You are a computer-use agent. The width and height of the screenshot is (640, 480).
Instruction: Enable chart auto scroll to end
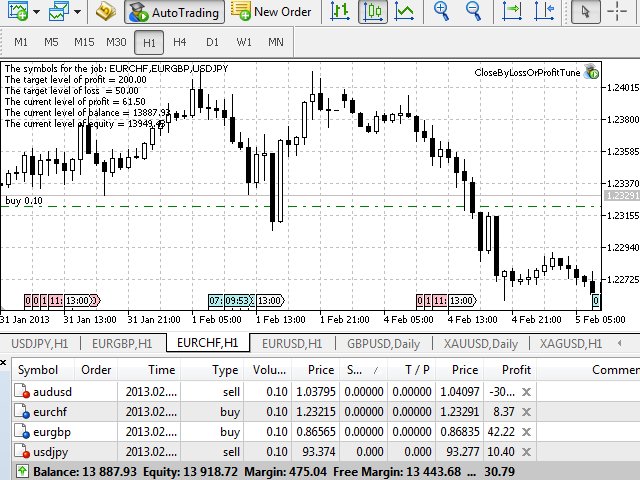point(510,12)
